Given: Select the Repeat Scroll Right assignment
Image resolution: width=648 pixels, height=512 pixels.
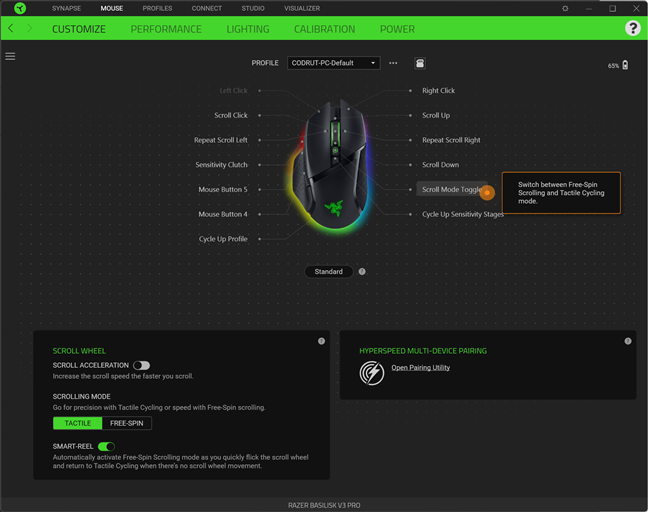Looking at the screenshot, I should [x=451, y=140].
